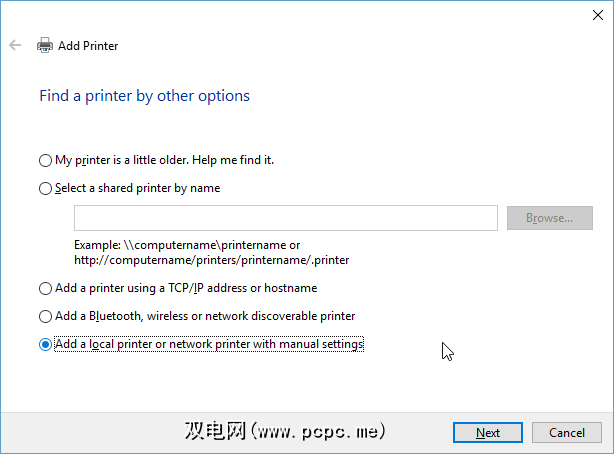Click the Cancel button
The width and height of the screenshot is (614, 454).
566,433
